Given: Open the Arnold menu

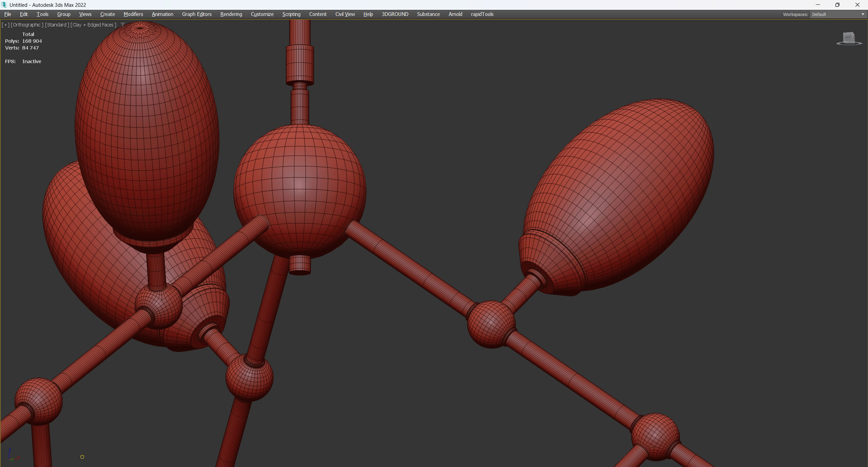Looking at the screenshot, I should [x=455, y=14].
